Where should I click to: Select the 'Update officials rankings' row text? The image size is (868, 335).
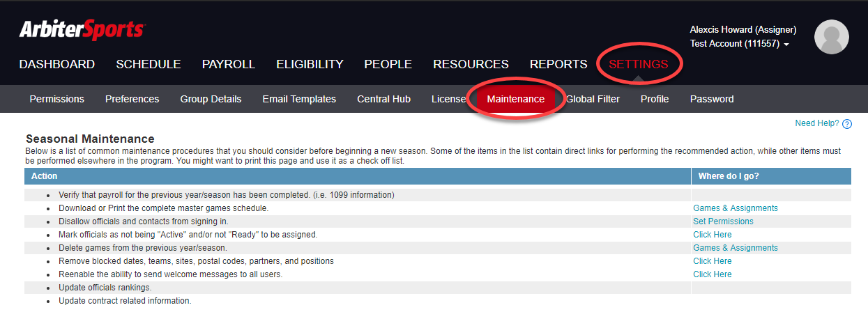[105, 288]
